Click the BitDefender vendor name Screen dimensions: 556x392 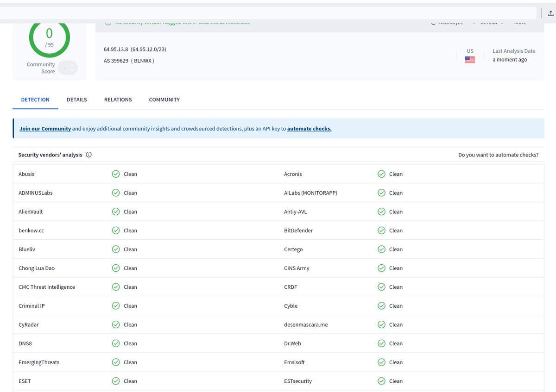pyautogui.click(x=298, y=230)
